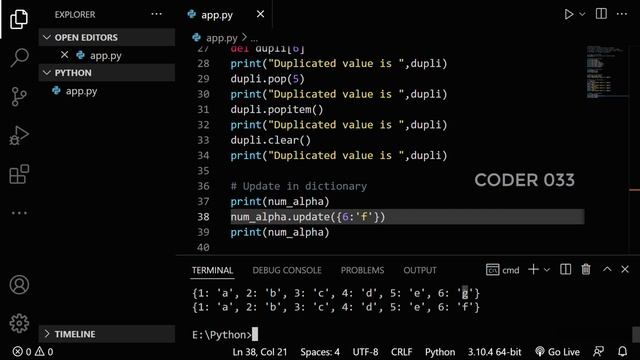The image size is (640, 360).
Task: Click line 33 dupli.clear() code
Action: tap(270, 140)
